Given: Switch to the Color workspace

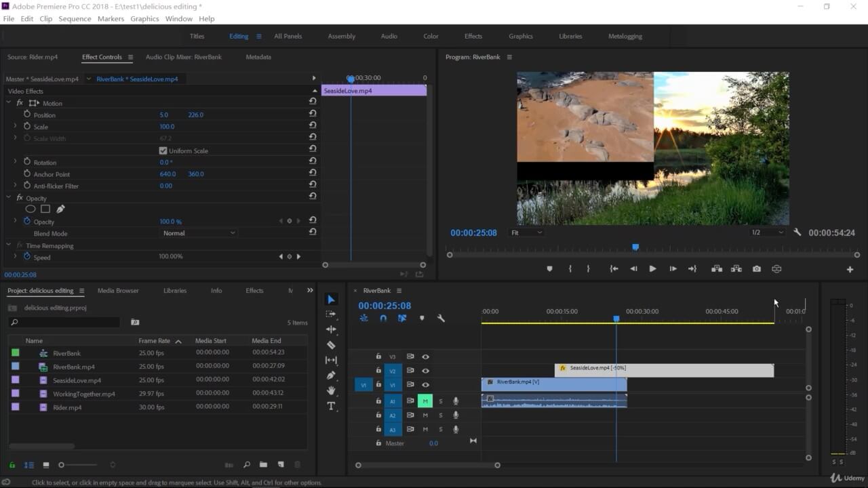Looking at the screenshot, I should [x=431, y=37].
